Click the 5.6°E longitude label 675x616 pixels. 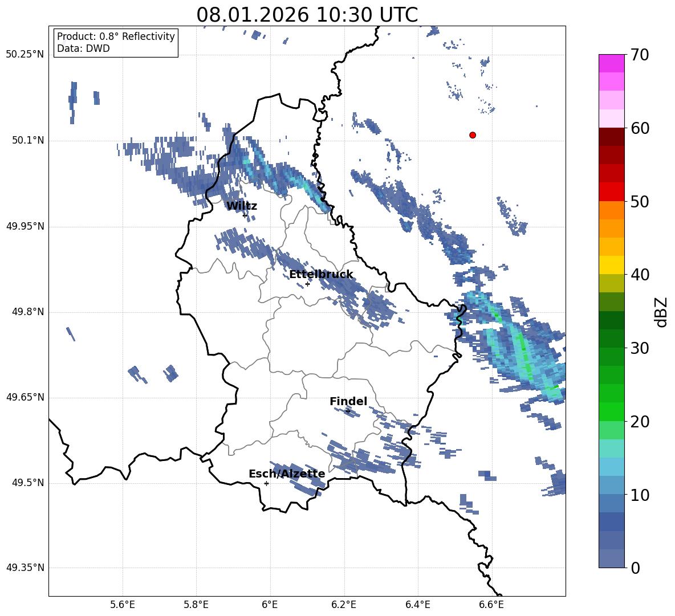(123, 605)
